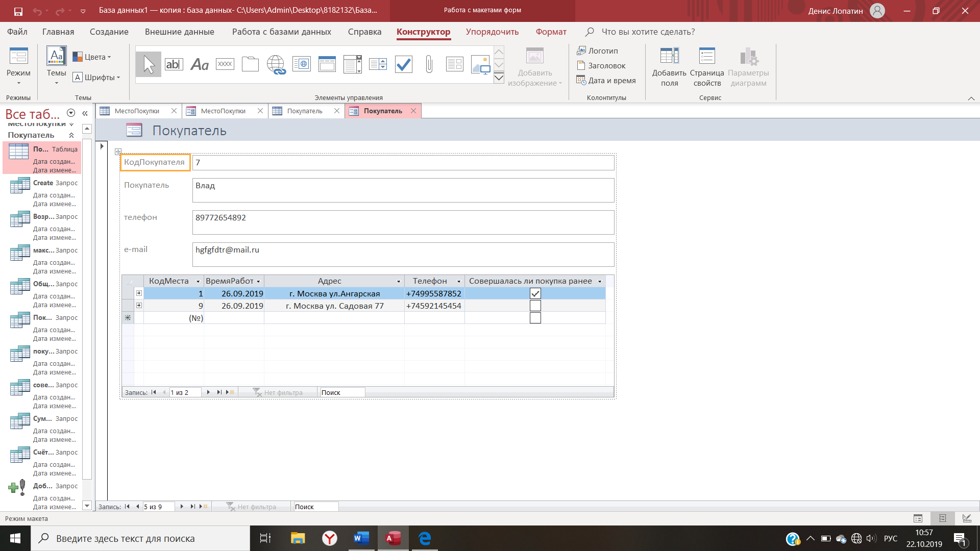
Task: Click the Add Existing Fields icon
Action: (669, 56)
